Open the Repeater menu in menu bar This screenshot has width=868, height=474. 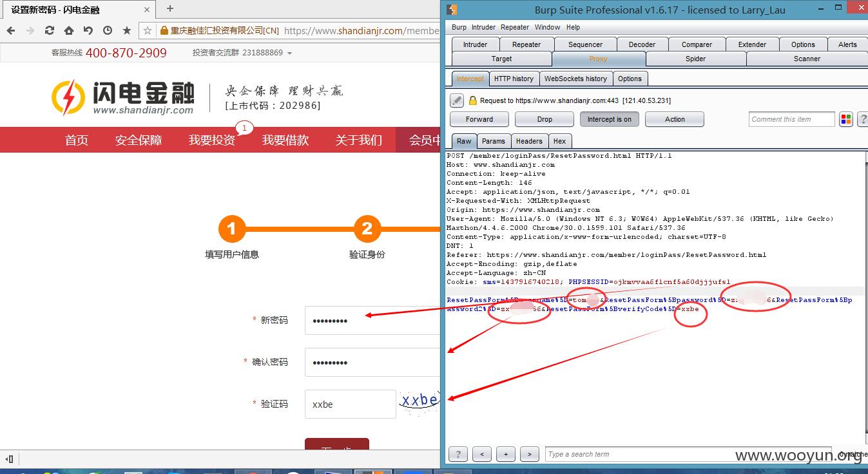[x=515, y=27]
